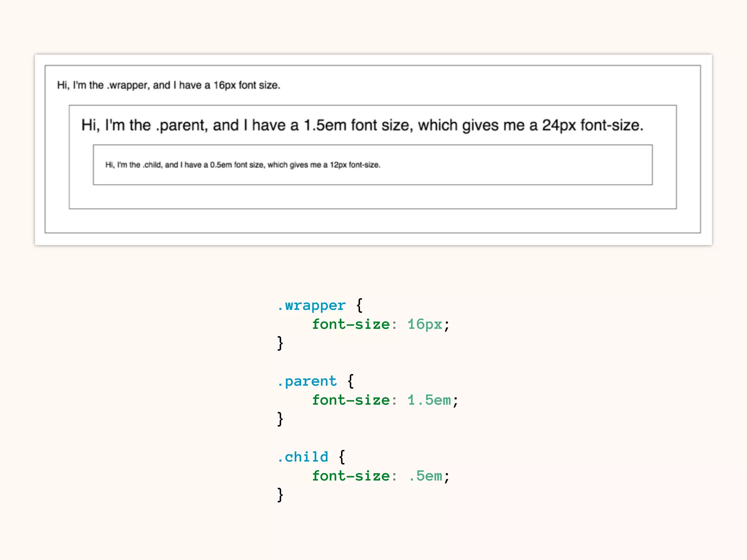Click the opening brace after .wrapper
Screen dimensions: 747x560
pyautogui.click(x=359, y=306)
